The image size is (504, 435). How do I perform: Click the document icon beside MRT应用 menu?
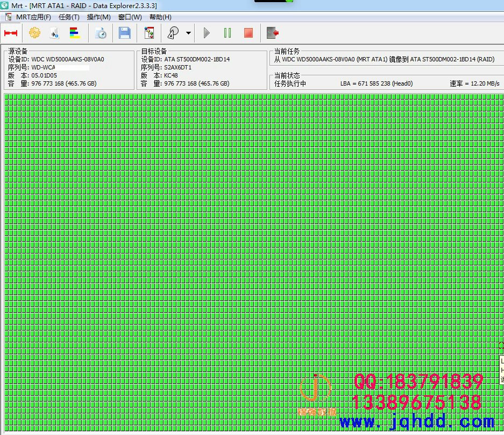9,17
